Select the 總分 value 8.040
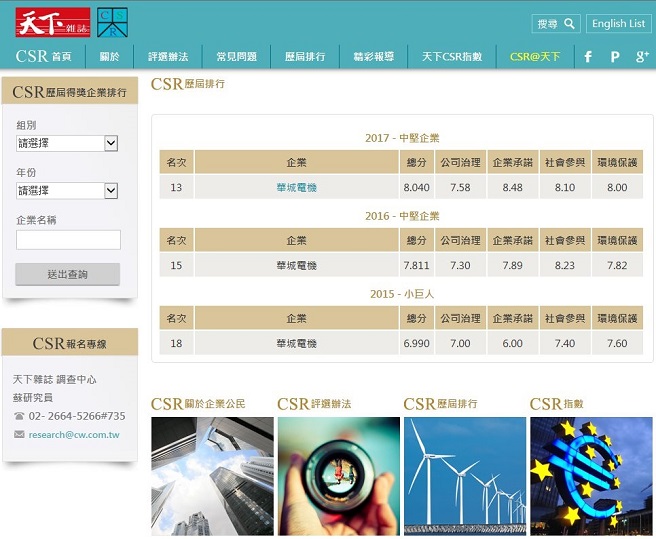Viewport: 656px width, 539px height. (x=416, y=187)
